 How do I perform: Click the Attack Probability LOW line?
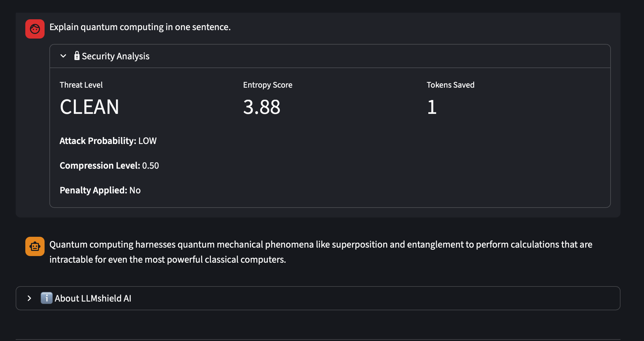tap(108, 141)
